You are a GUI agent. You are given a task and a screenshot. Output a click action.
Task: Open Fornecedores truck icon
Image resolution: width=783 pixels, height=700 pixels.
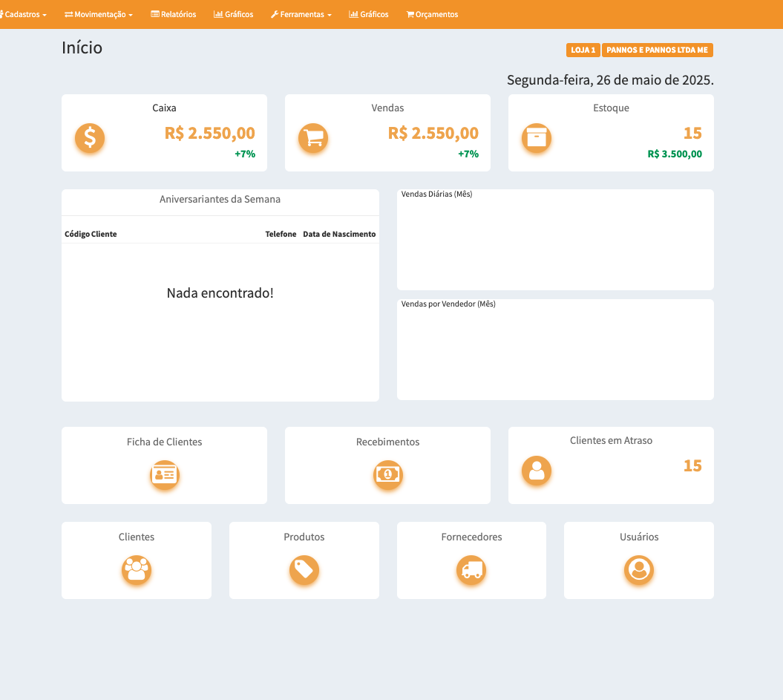point(471,569)
